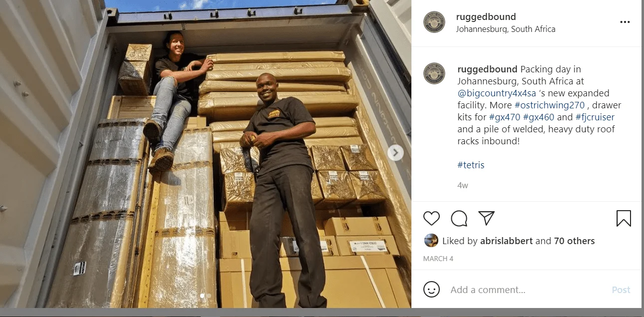View the list of 70 others likes
The height and width of the screenshot is (317, 644).
(574, 241)
